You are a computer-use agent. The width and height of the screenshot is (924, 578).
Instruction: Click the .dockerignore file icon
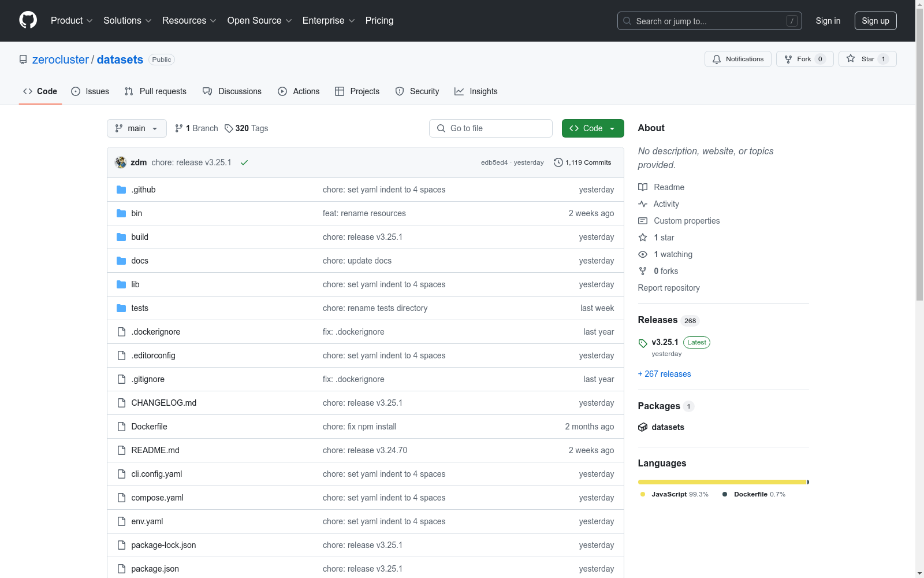121,332
